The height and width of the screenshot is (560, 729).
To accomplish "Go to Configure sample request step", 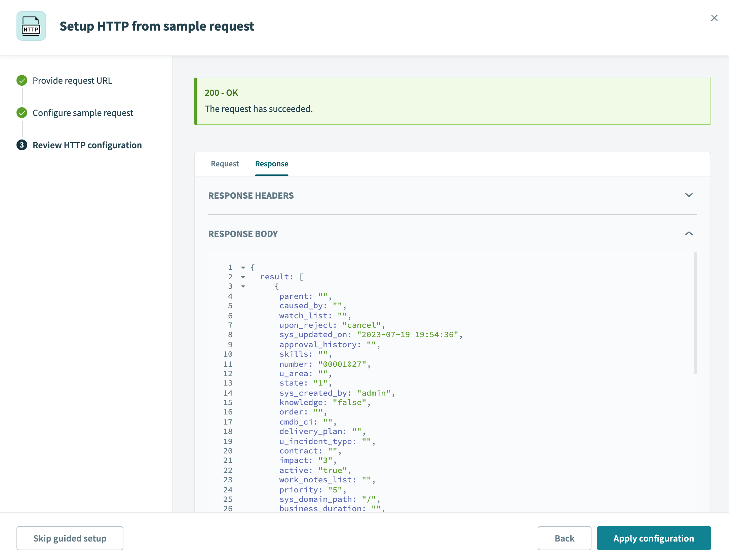I will coord(83,113).
